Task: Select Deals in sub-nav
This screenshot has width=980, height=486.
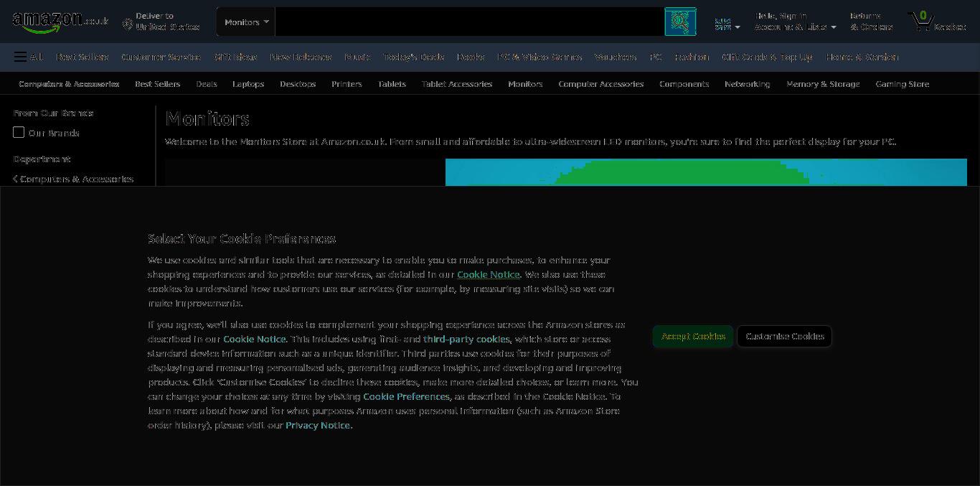Action: pos(207,84)
